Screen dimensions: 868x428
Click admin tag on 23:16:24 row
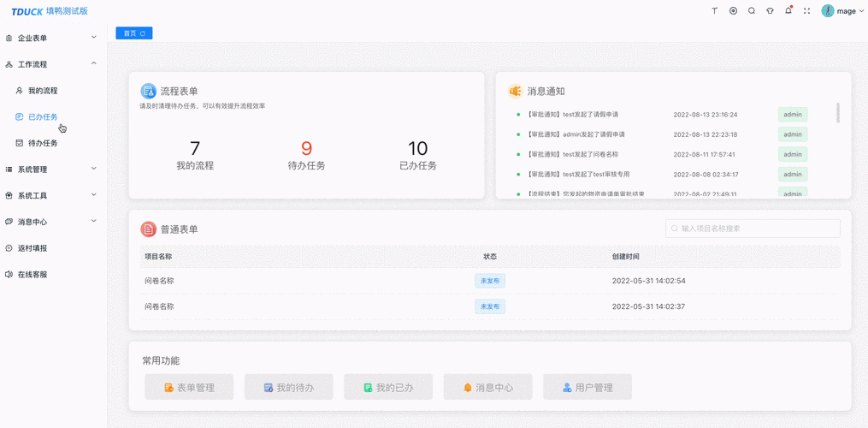point(793,115)
